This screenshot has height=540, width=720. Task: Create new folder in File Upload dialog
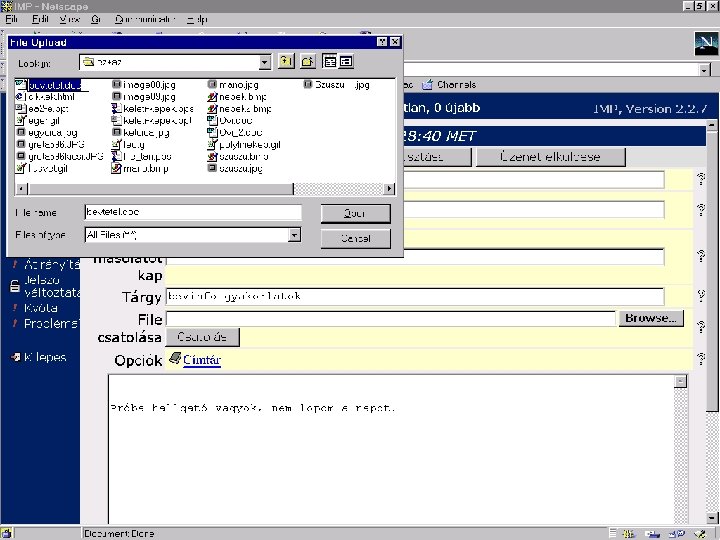pyautogui.click(x=308, y=61)
